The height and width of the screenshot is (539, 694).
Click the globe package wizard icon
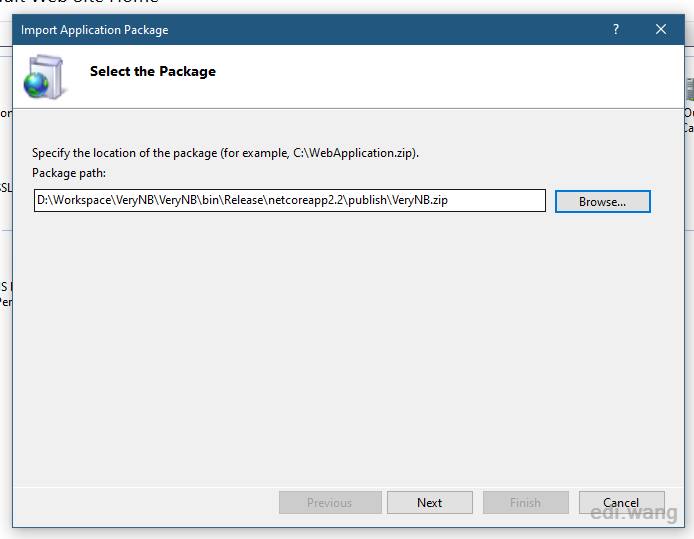pos(44,77)
